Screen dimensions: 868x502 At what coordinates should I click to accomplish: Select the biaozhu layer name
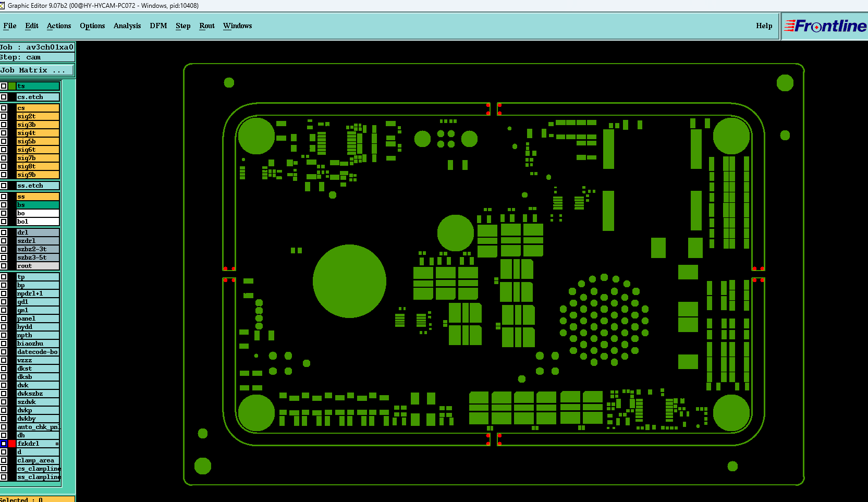click(38, 344)
